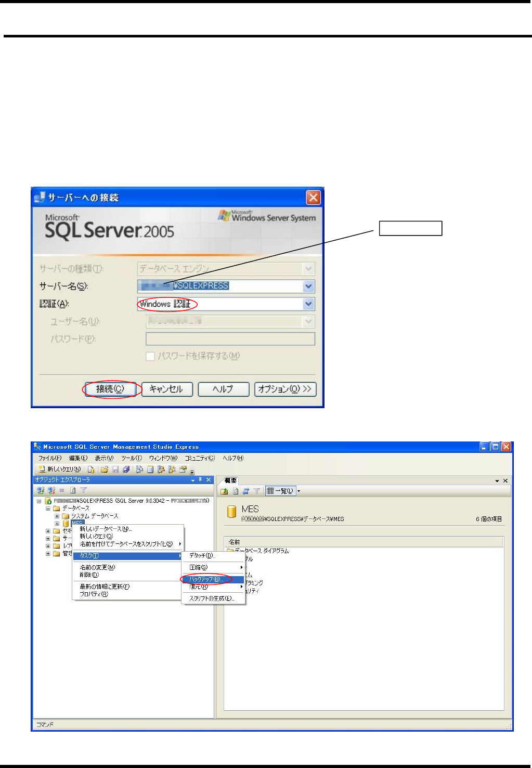Image resolution: width=532 pixels, height=768 pixels.
Task: Click the オプション(O) >> button
Action: pyautogui.click(x=285, y=389)
